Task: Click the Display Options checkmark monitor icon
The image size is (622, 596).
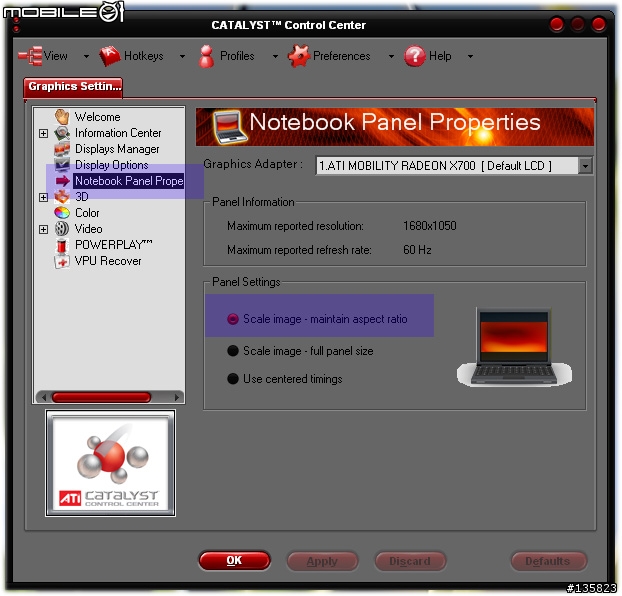Action: click(62, 165)
